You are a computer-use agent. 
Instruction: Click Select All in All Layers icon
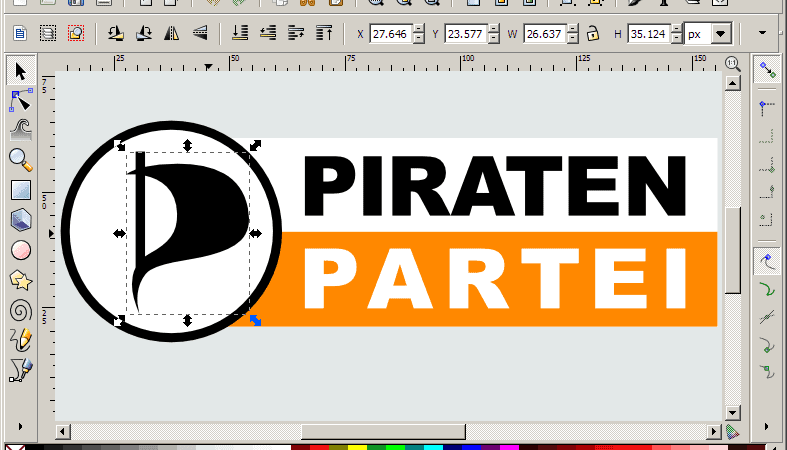[x=48, y=34]
